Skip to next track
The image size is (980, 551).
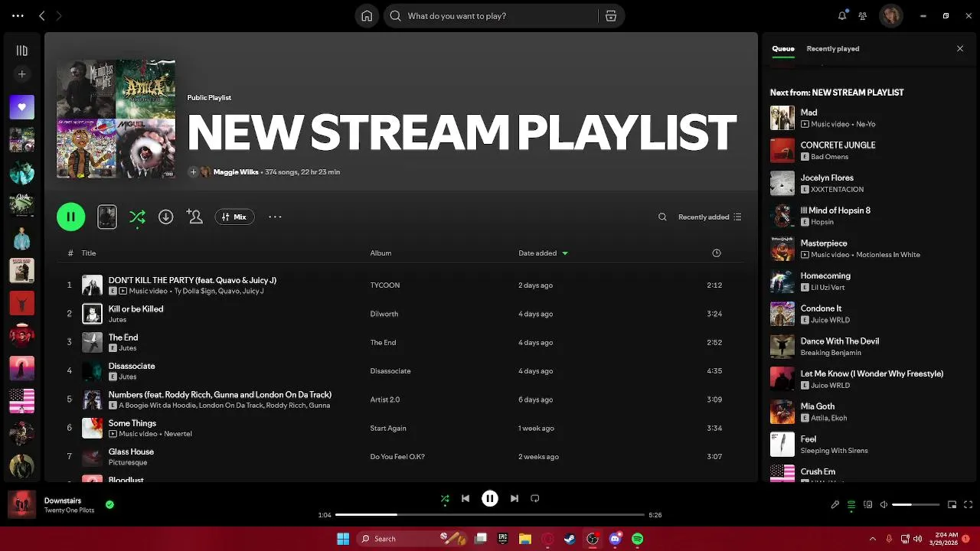coord(514,499)
